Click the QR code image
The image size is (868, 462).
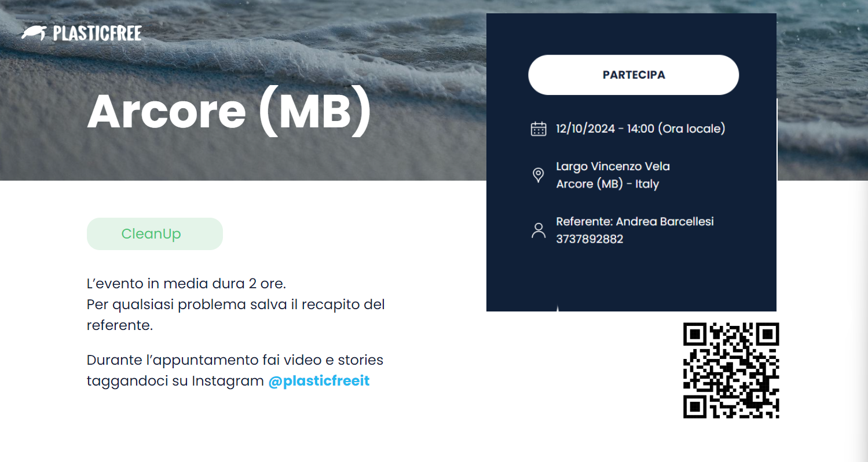pos(731,371)
